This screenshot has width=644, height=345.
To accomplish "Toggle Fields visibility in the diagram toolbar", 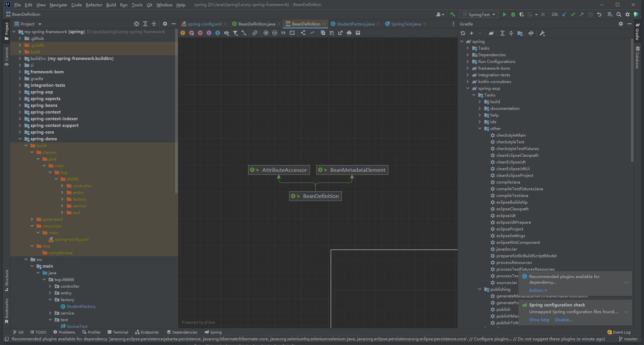I will point(183,33).
